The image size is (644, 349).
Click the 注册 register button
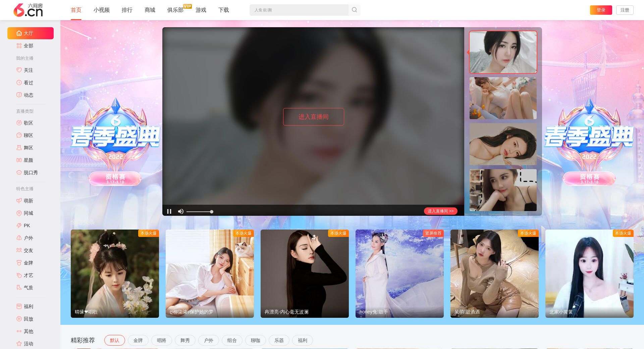[x=625, y=10]
